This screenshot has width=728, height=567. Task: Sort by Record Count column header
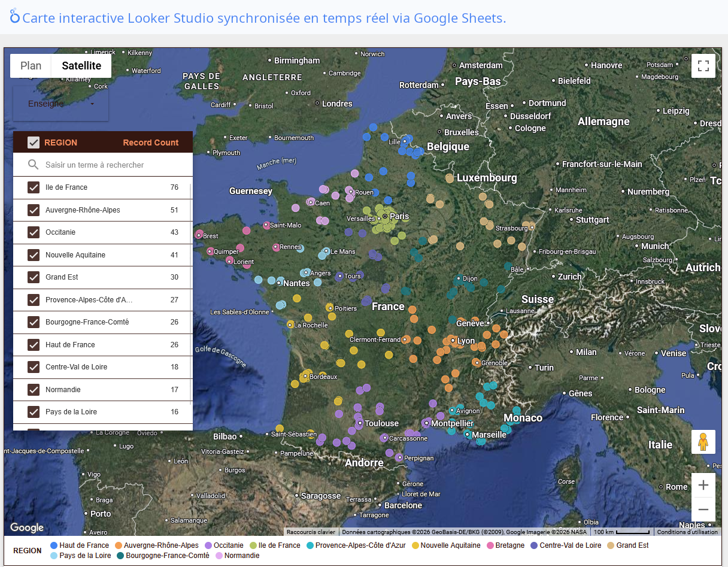pos(150,142)
